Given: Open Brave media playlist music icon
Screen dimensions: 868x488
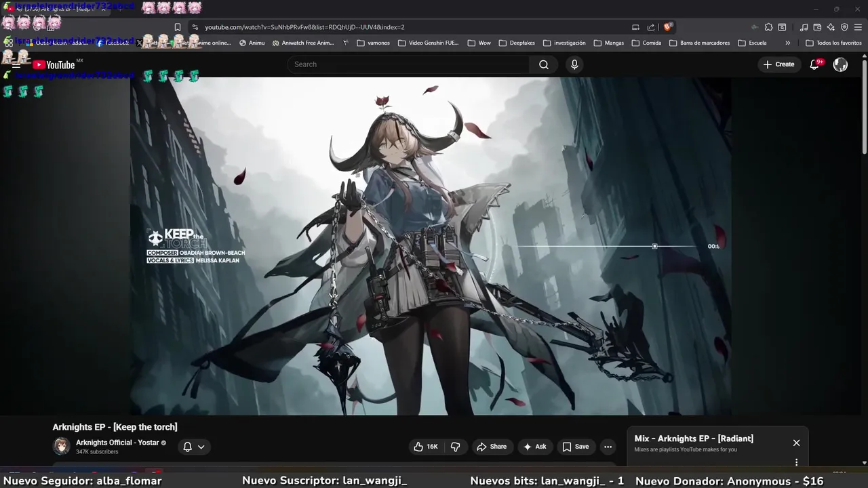Looking at the screenshot, I should coord(804,27).
